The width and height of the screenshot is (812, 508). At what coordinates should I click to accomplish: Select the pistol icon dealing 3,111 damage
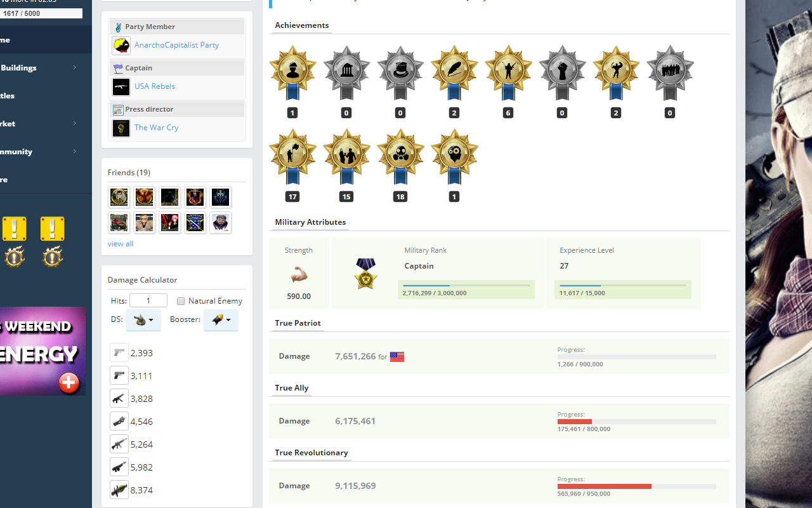(x=119, y=375)
